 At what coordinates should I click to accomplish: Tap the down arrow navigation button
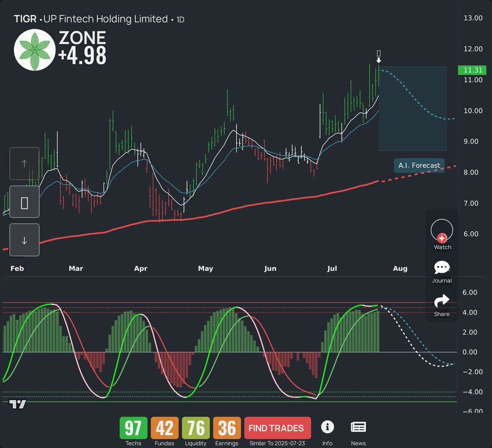(x=24, y=240)
